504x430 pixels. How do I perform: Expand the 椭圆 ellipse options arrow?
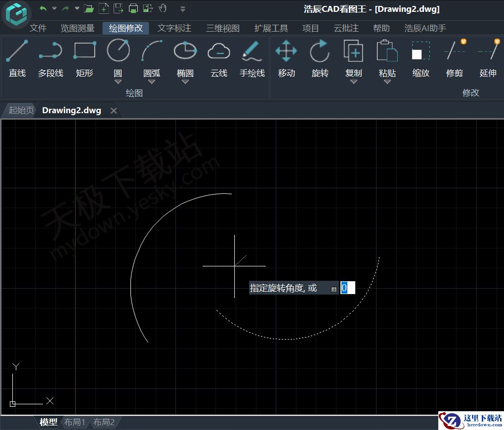tap(185, 82)
